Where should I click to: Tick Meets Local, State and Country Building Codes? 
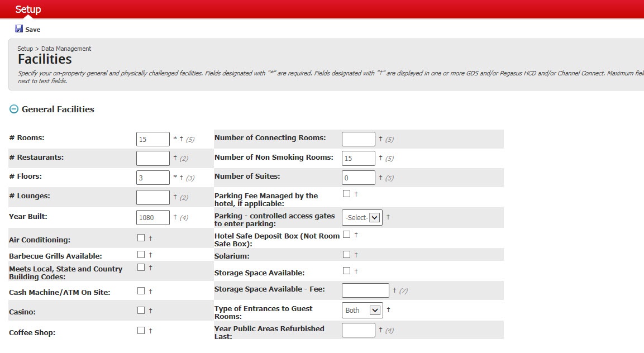[x=141, y=267]
